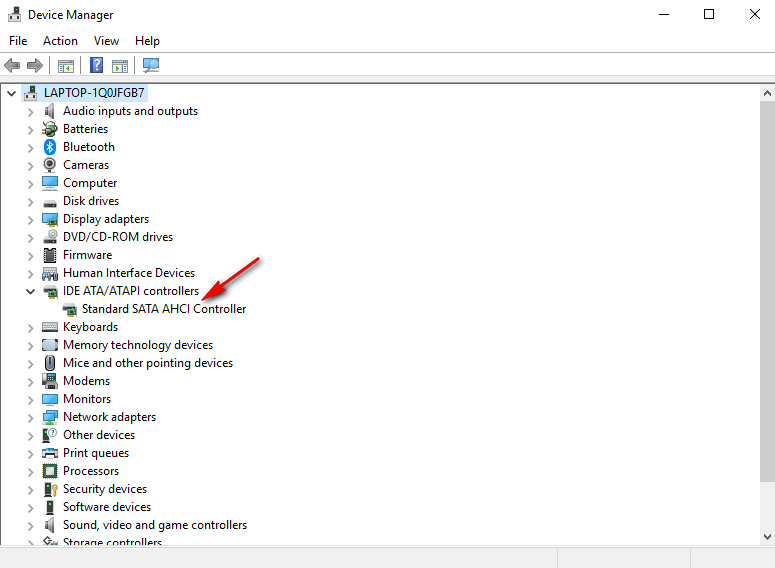Select the Firmware label
This screenshot has width=775, height=568.
[x=87, y=255]
